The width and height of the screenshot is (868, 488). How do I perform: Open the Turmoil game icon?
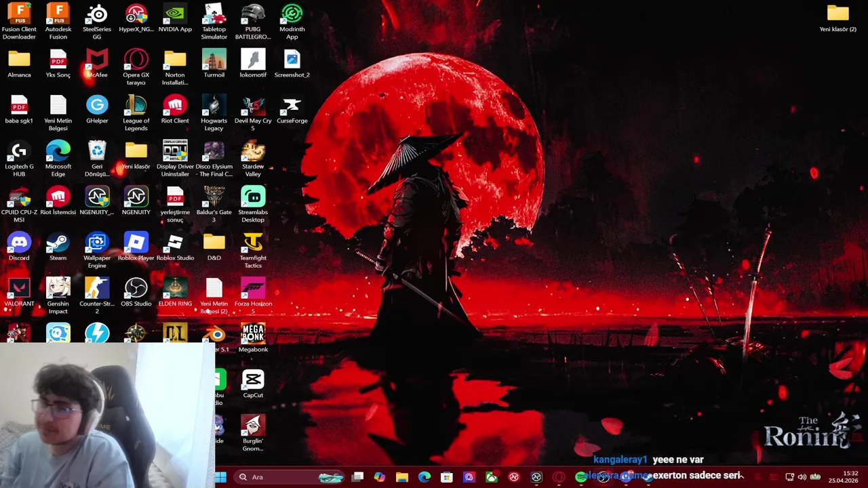[214, 64]
